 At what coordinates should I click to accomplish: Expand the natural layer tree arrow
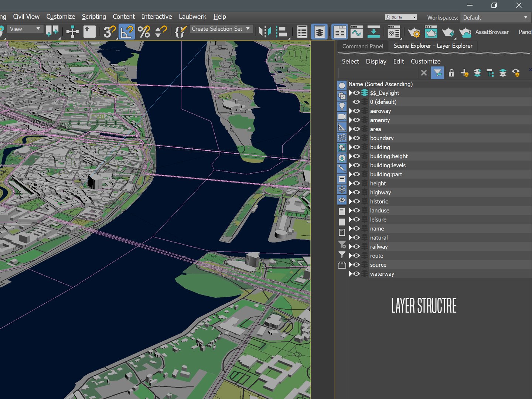(x=350, y=238)
